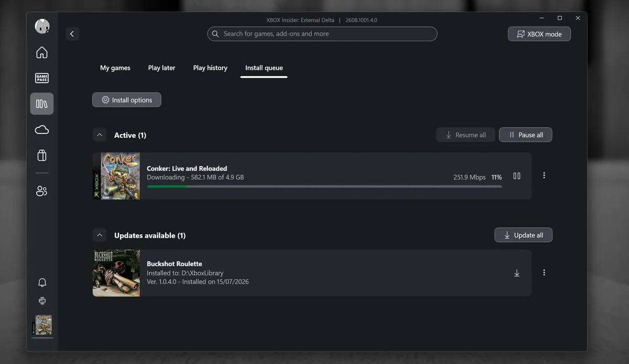Click the Update all button

pos(524,235)
